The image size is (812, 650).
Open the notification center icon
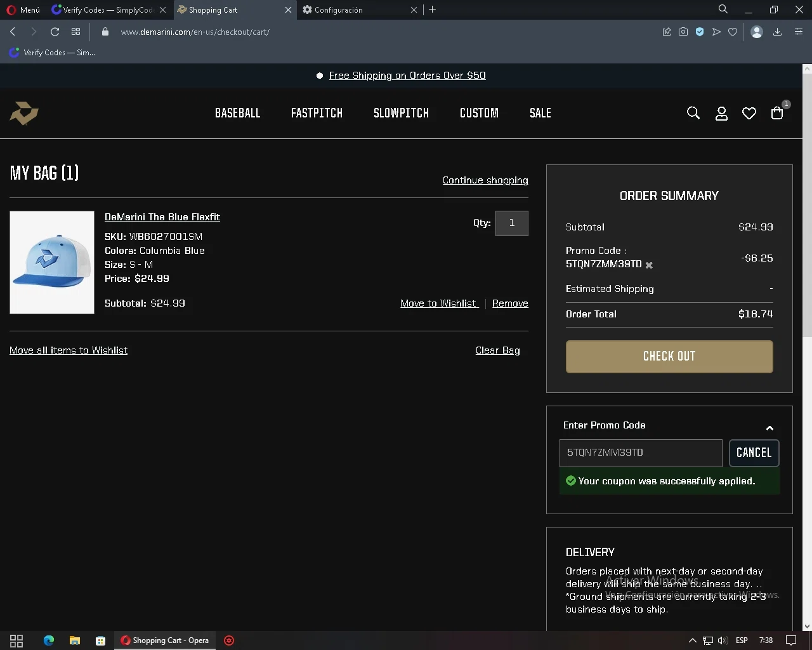[791, 640]
